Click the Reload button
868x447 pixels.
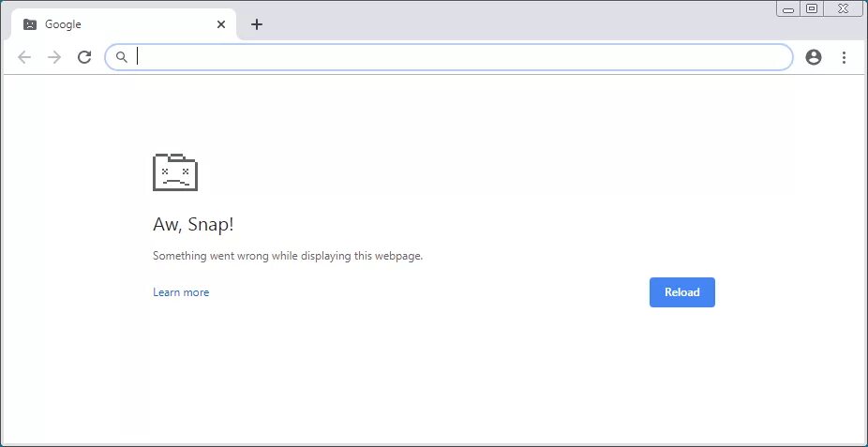click(682, 292)
